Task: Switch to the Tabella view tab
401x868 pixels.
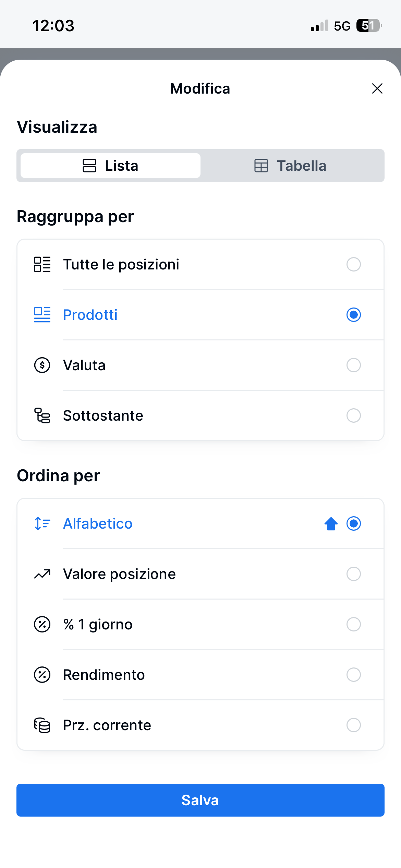Action: click(290, 166)
